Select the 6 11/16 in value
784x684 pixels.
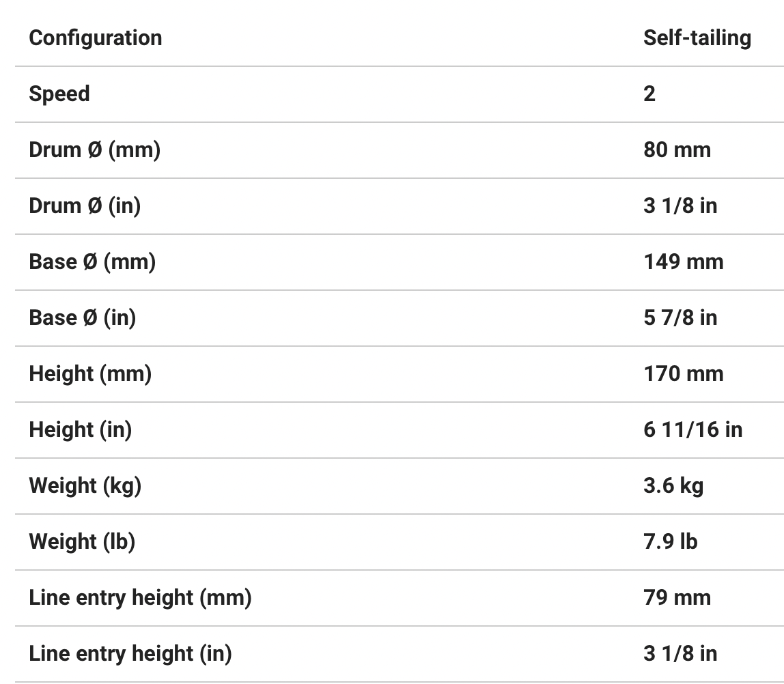692,429
